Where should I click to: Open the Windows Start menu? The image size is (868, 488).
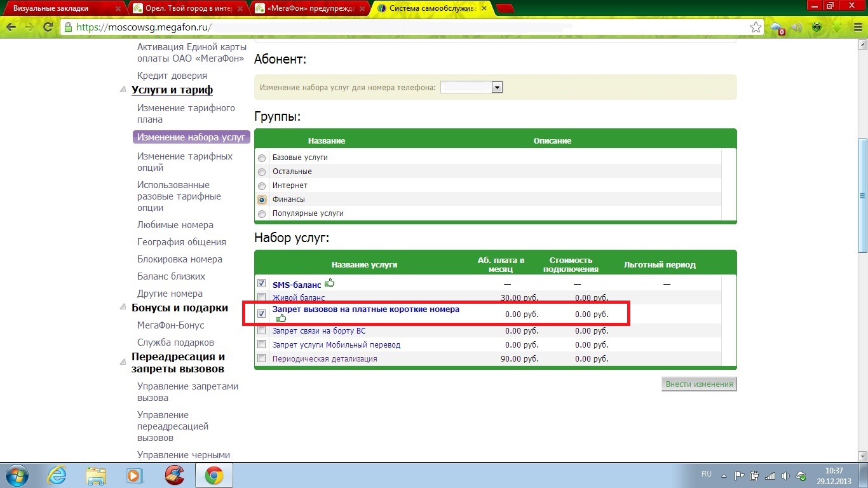pyautogui.click(x=17, y=475)
